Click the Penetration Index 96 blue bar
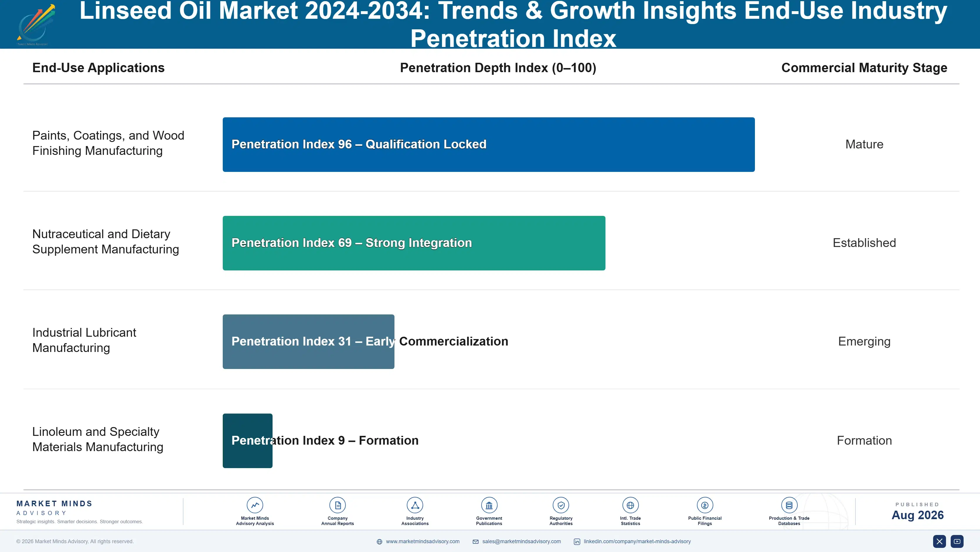Image resolution: width=980 pixels, height=552 pixels. tap(489, 144)
